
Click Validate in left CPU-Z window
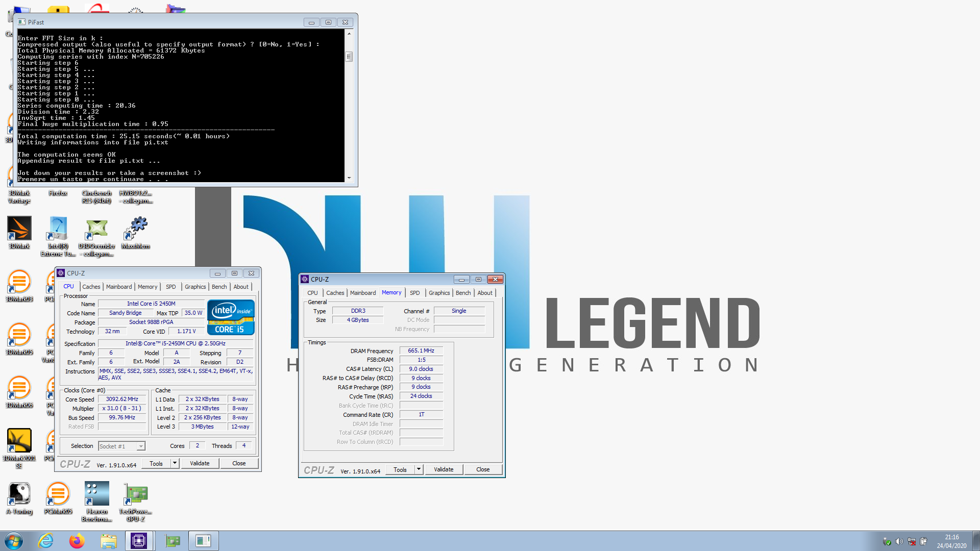tap(200, 463)
